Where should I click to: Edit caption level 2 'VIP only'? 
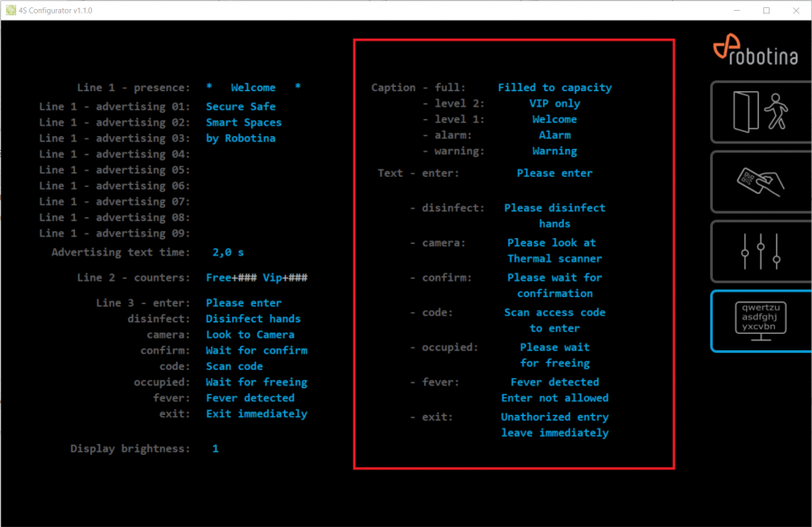(x=554, y=104)
